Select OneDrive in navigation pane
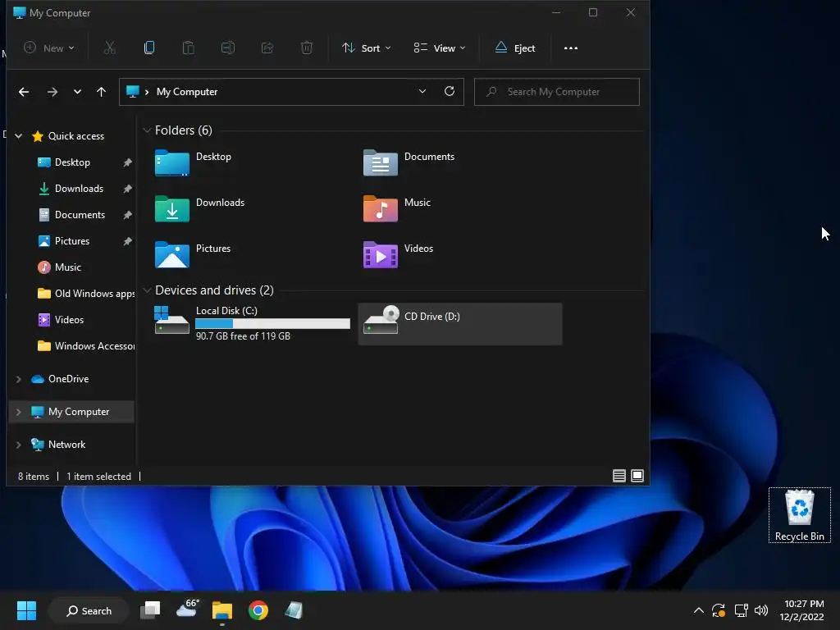Screen dimensions: 840x630 68,379
